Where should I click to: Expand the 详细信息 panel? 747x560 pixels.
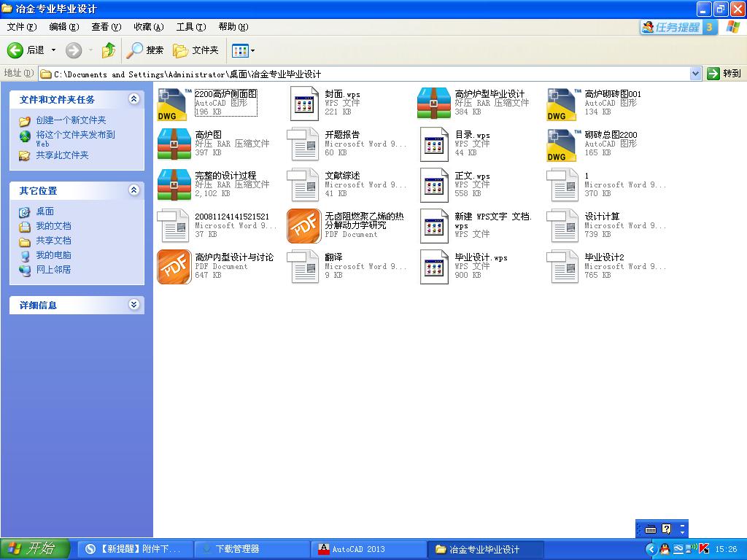click(x=134, y=305)
